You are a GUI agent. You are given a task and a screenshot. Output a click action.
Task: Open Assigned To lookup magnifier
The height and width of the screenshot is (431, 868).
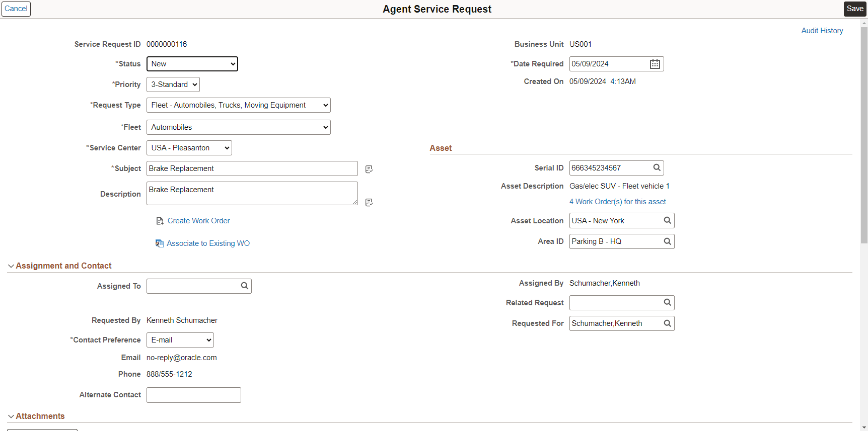[x=244, y=286]
